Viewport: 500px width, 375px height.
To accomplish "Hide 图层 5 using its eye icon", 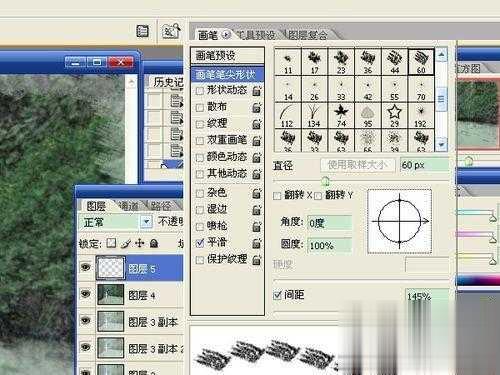I will coord(86,267).
